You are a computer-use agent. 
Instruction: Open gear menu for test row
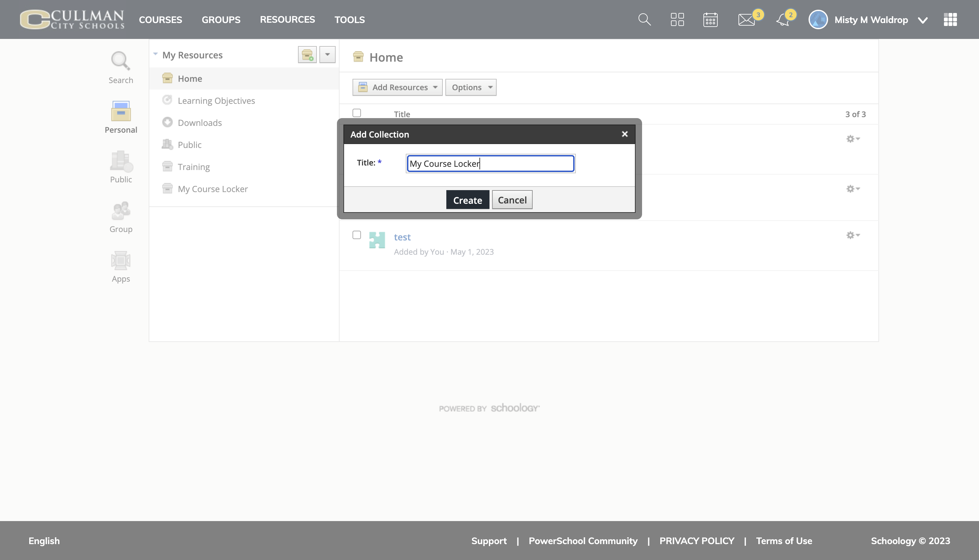pos(852,235)
